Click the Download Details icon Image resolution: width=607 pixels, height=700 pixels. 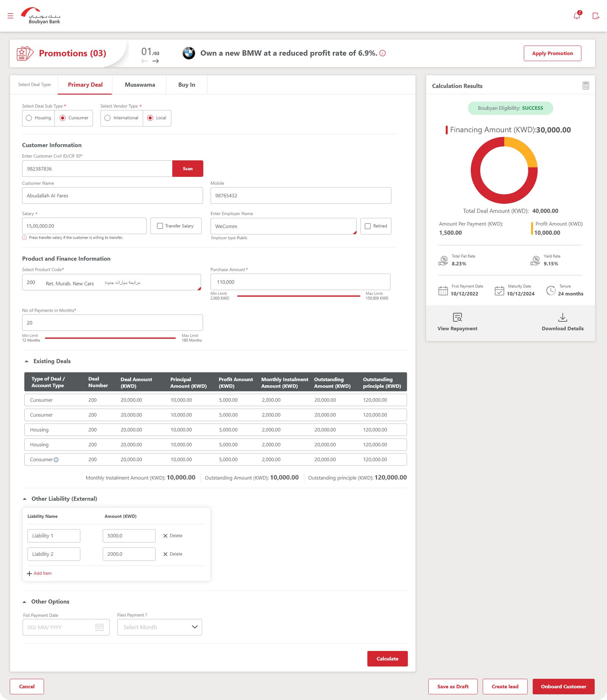coord(562,318)
